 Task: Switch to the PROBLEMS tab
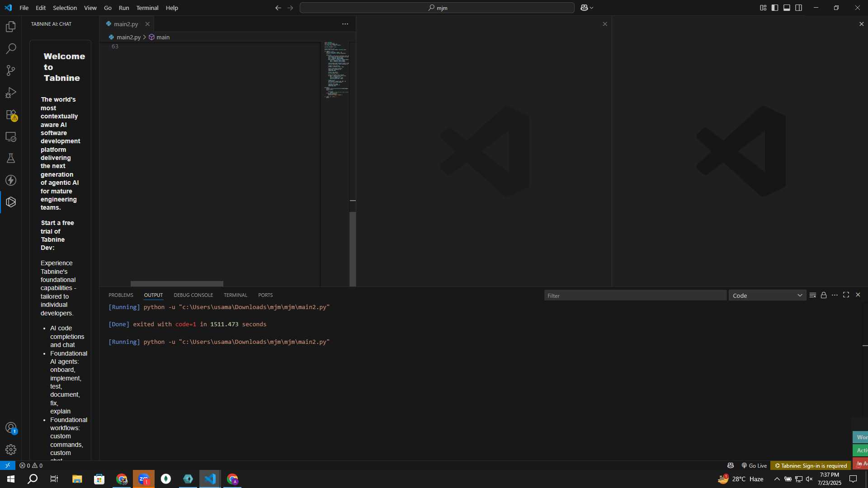pyautogui.click(x=121, y=295)
